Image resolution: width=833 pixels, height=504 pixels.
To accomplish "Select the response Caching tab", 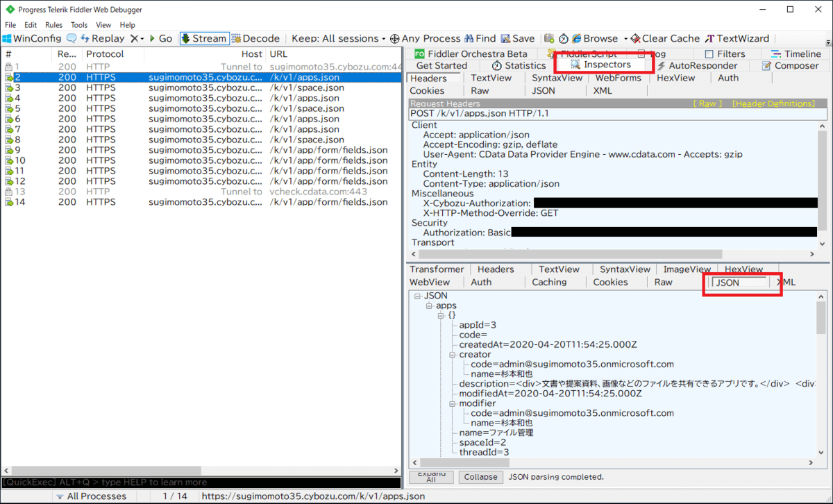I will (549, 283).
